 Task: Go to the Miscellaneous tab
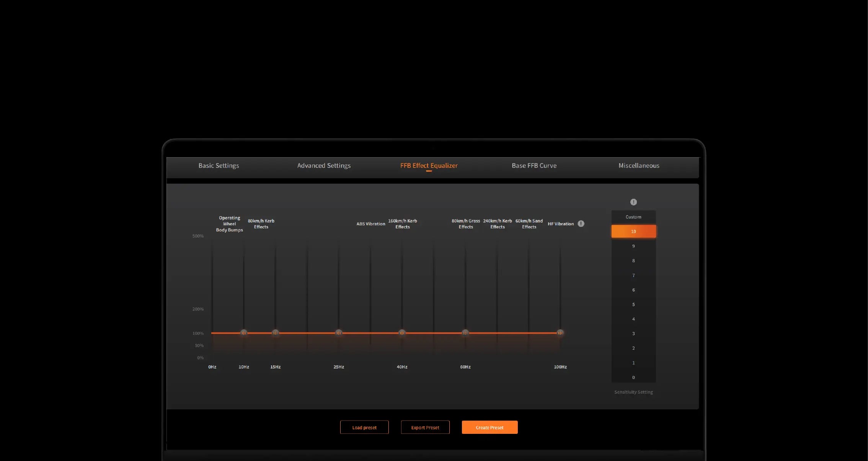639,166
